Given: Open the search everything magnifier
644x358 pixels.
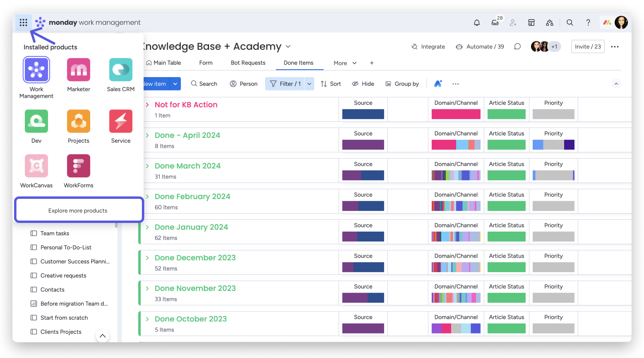Looking at the screenshot, I should click(570, 22).
